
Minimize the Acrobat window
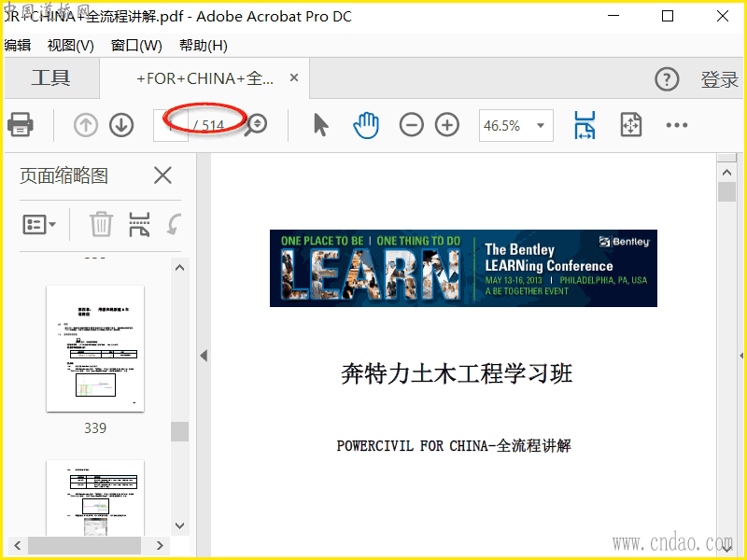[613, 16]
